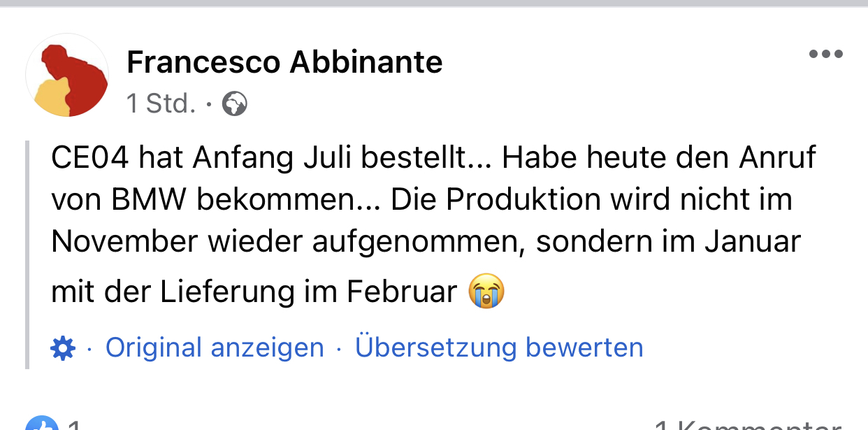The image size is (868, 430).
Task: Open the translation settings gear icon
Action: pyautogui.click(x=63, y=347)
